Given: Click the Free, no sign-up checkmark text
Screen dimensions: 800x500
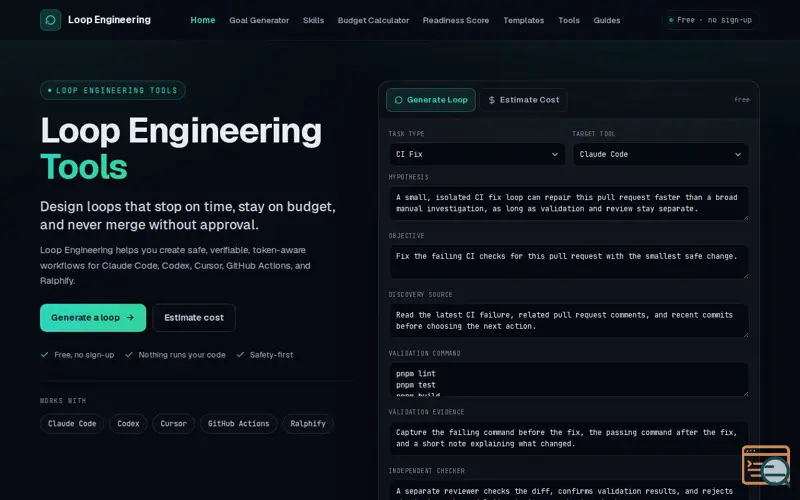Looking at the screenshot, I should 84,355.
